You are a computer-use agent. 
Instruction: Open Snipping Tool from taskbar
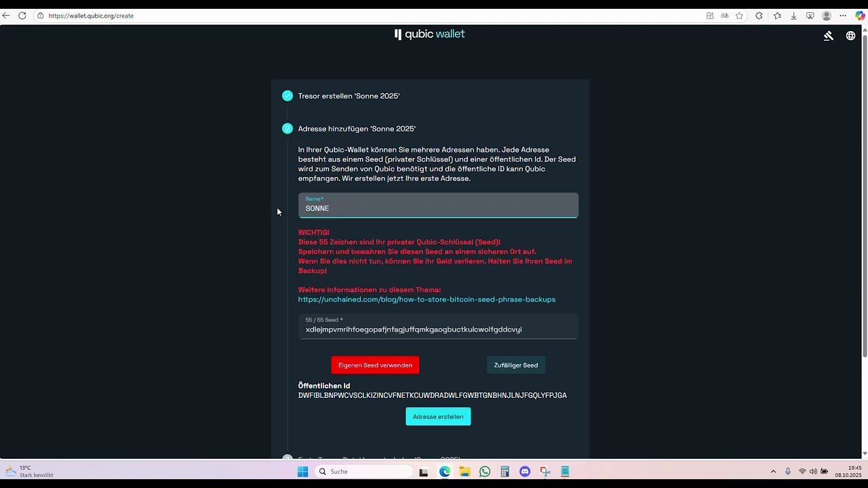tap(545, 472)
